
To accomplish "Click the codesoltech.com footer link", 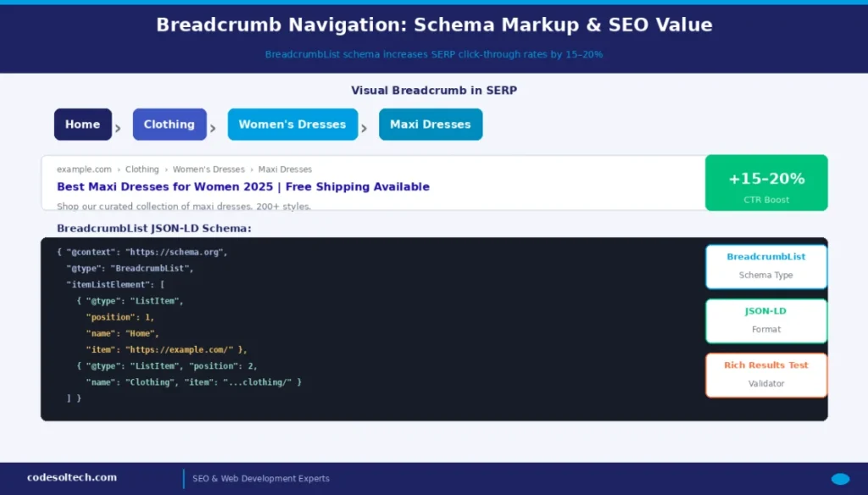I will [73, 477].
